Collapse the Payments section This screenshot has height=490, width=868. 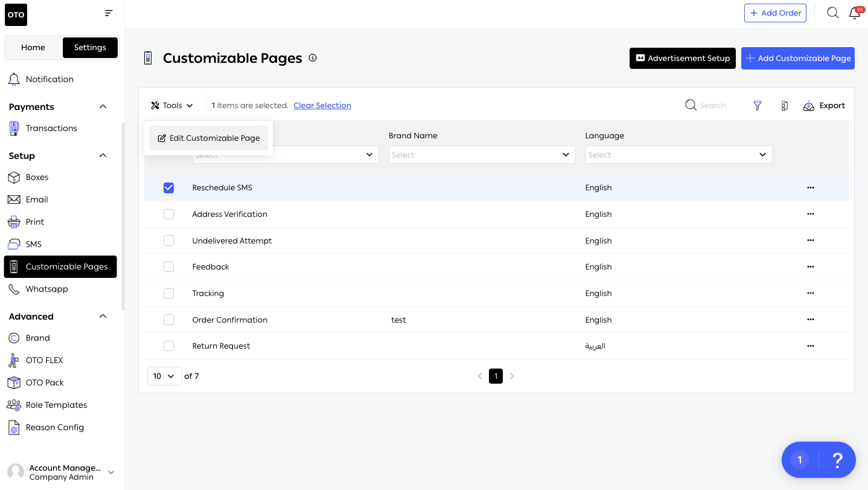point(103,107)
